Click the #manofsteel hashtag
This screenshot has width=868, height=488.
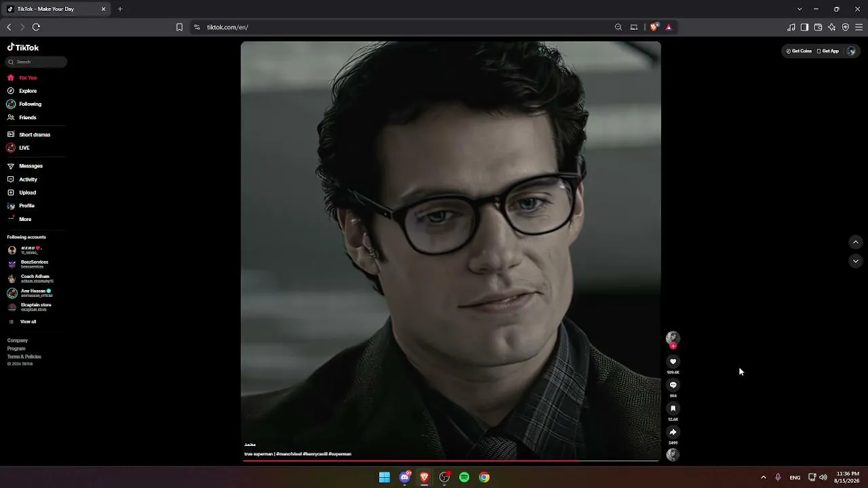pyautogui.click(x=289, y=454)
